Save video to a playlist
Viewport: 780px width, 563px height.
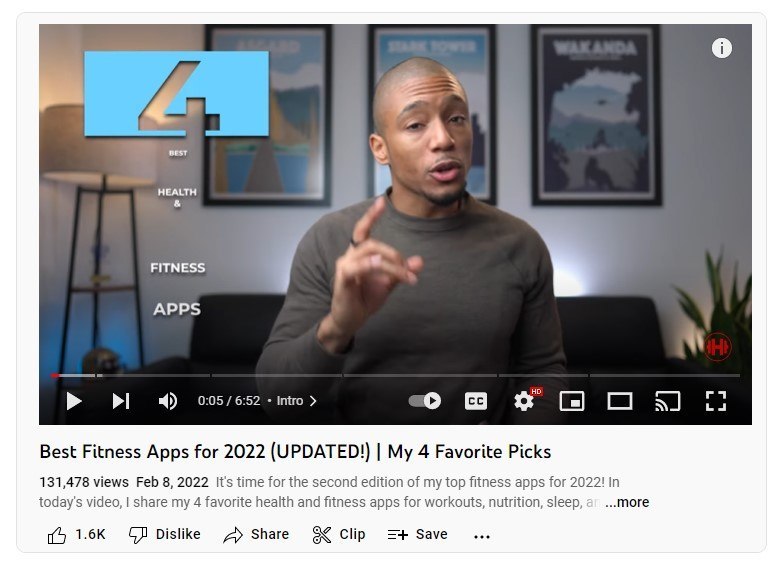[418, 535]
